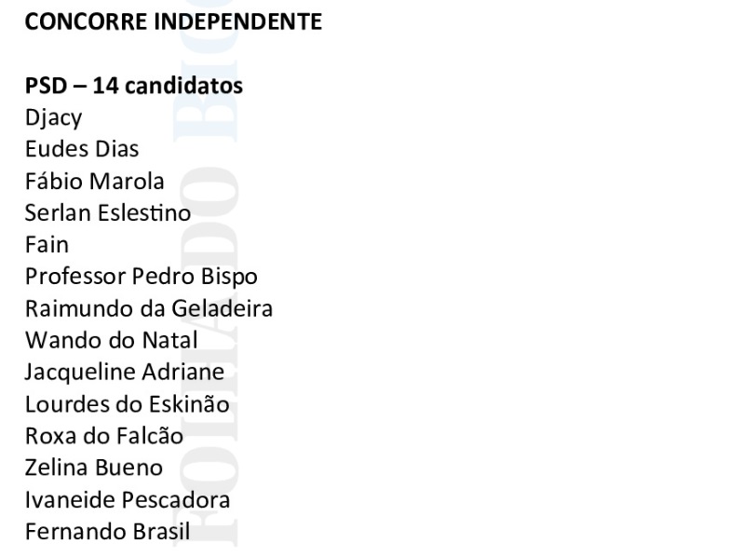Image resolution: width=756 pixels, height=557 pixels.
Task: Click on Wando do Natal
Action: [x=111, y=340]
